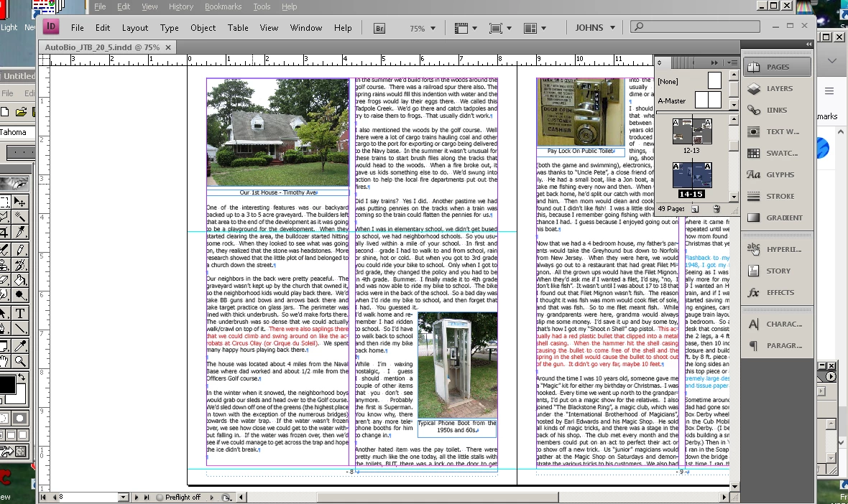Open the Pages panel
The width and height of the screenshot is (848, 504).
tap(777, 67)
